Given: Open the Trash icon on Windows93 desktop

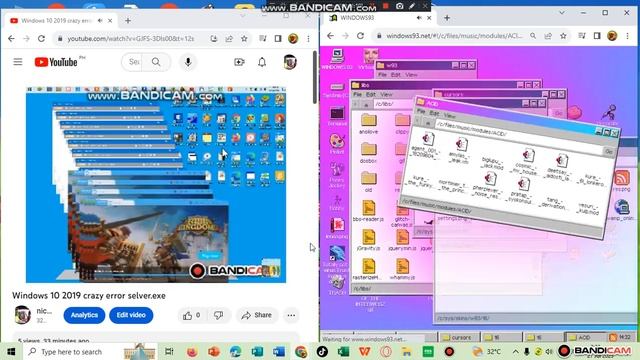Looking at the screenshot, I should 337,284.
